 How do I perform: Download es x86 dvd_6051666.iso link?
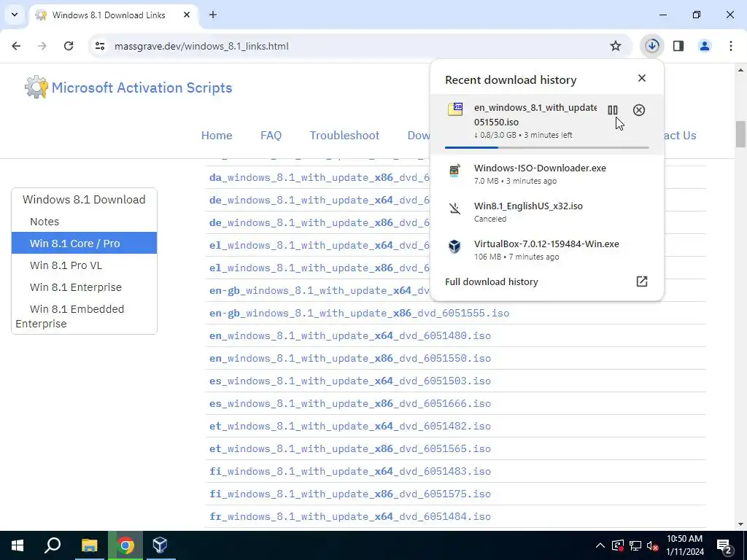pos(350,403)
